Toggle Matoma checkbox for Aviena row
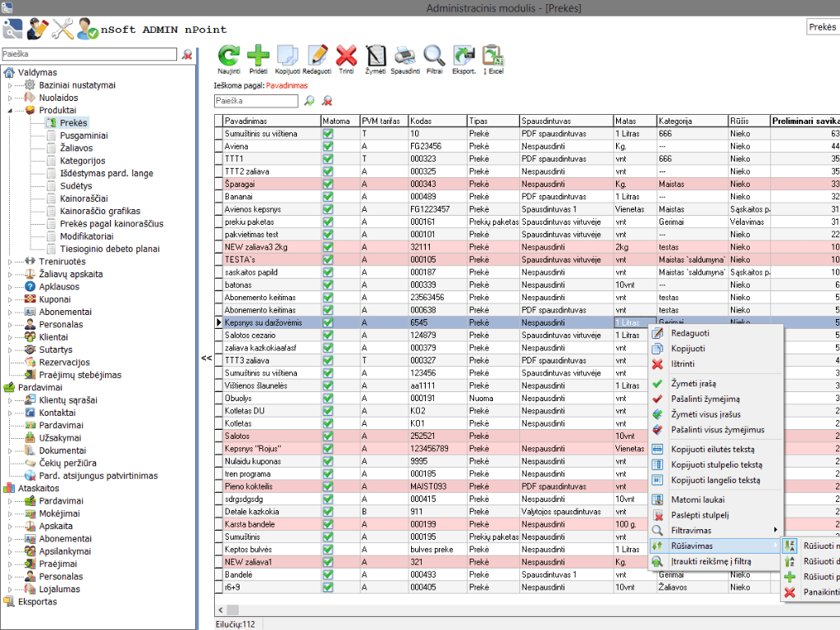Viewport: 840px width, 630px height. click(328, 146)
